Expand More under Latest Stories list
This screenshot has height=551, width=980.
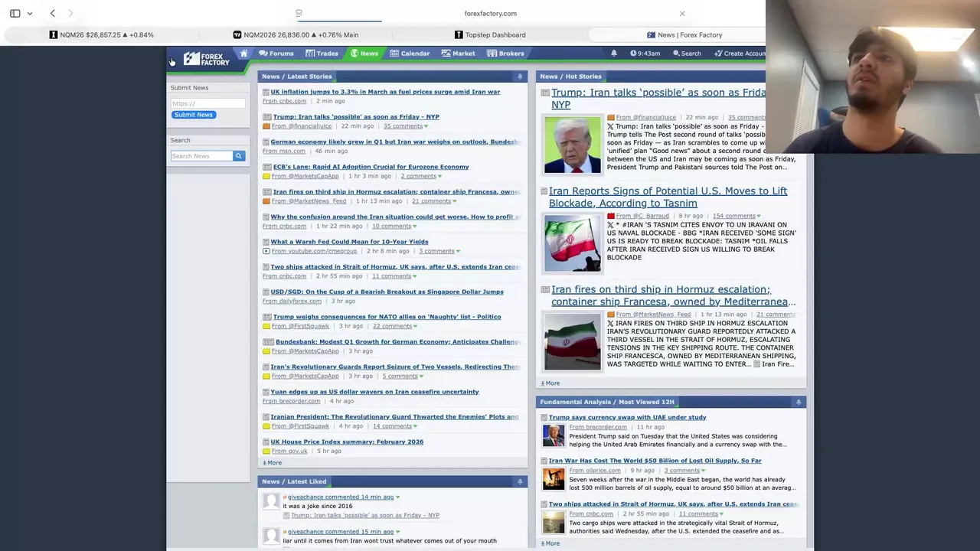click(273, 463)
